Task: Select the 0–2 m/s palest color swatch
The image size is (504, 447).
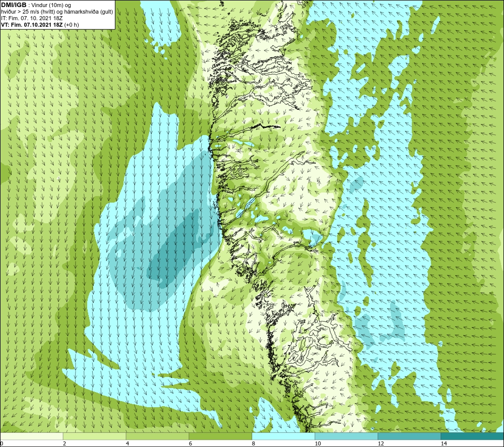Action: (x=31, y=436)
